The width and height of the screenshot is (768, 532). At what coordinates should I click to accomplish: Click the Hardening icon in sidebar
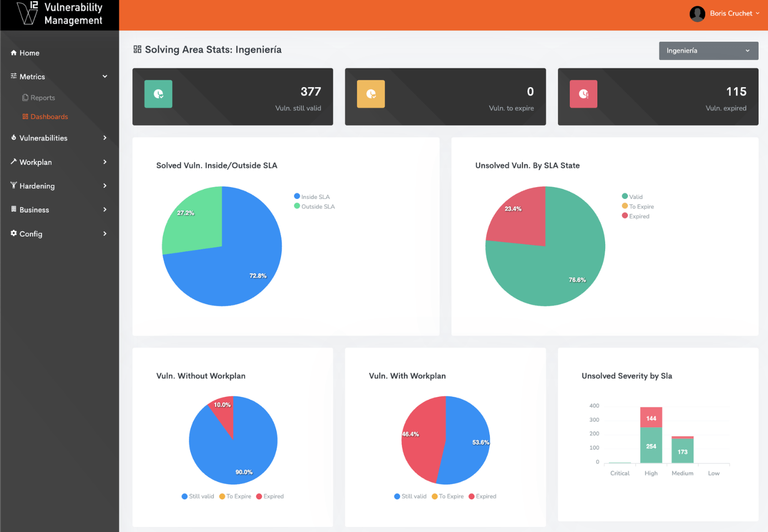tap(14, 186)
